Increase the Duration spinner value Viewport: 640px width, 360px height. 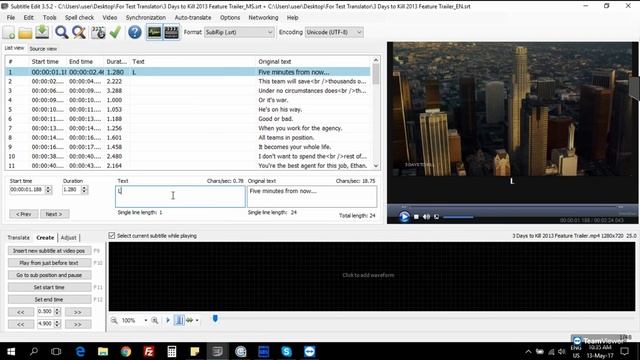tap(84, 188)
